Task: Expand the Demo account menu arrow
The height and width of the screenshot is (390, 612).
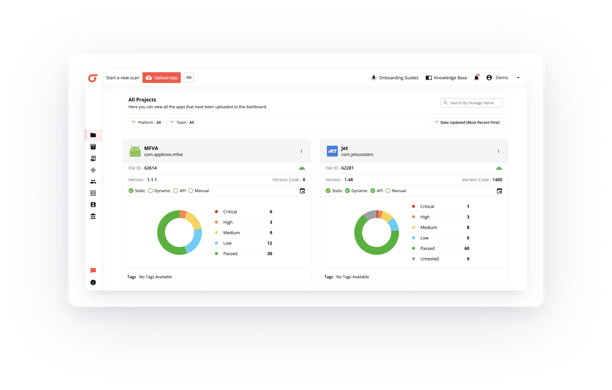Action: click(518, 78)
